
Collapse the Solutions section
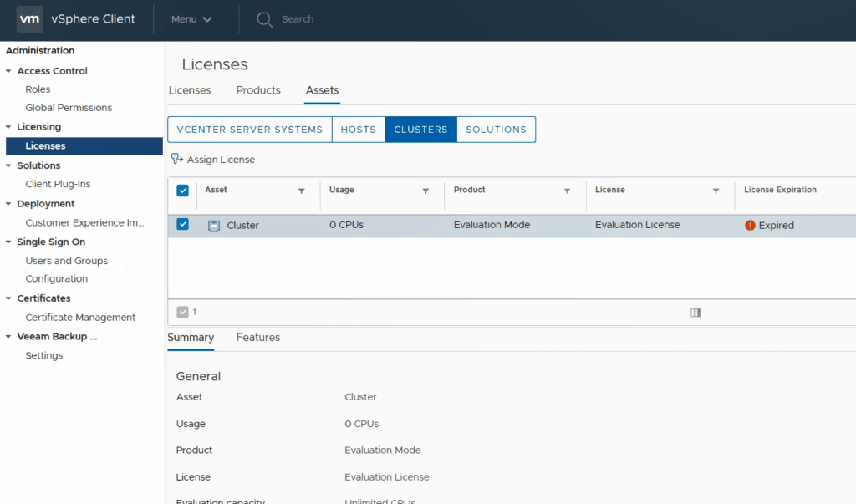tap(8, 165)
